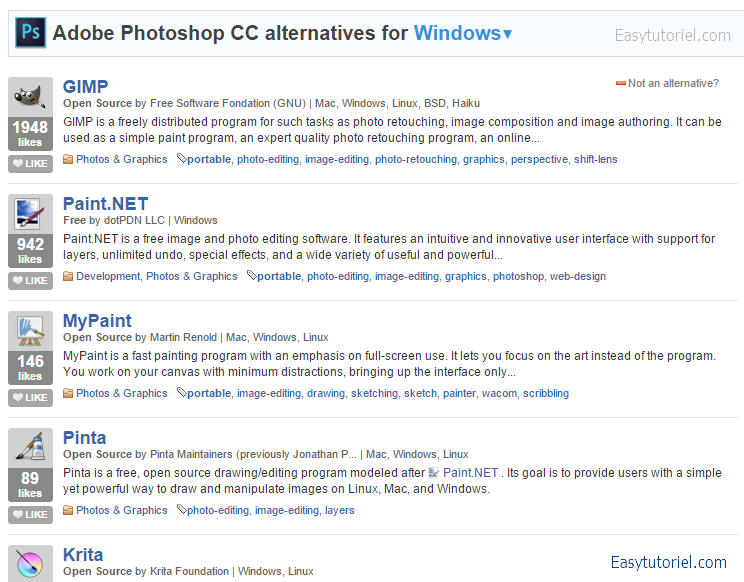Screen dimensions: 744x582
Task: Click the 'Not an alternative?' link for GIMP
Action: 673,83
